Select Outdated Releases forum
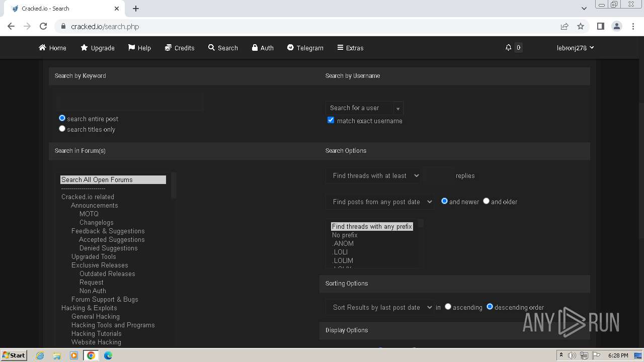 (x=107, y=274)
